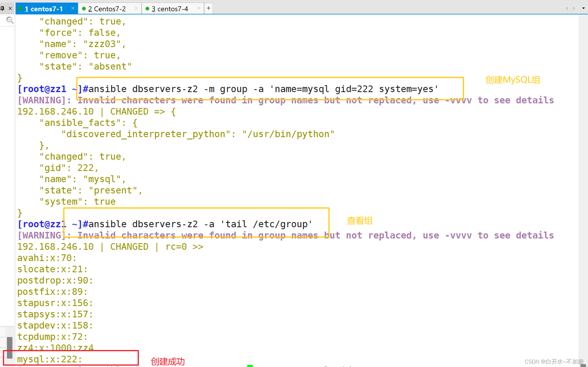Image resolution: width=588 pixels, height=367 pixels.
Task: Add a new session tab with plus
Action: click(x=209, y=8)
